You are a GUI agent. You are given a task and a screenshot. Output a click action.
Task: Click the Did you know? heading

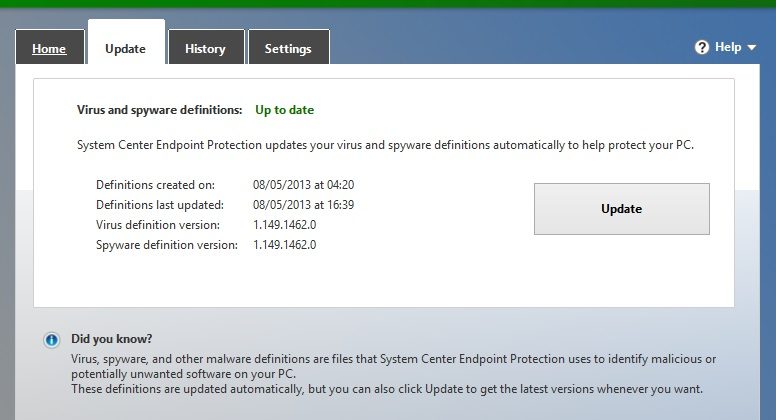click(x=112, y=339)
